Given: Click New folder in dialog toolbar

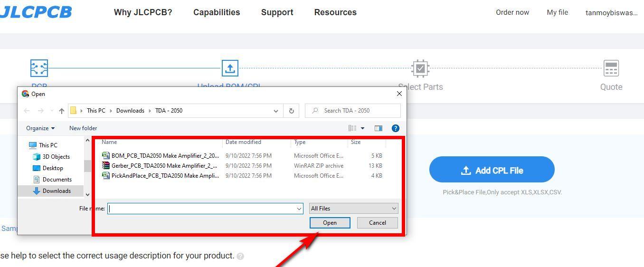Looking at the screenshot, I should 83,128.
